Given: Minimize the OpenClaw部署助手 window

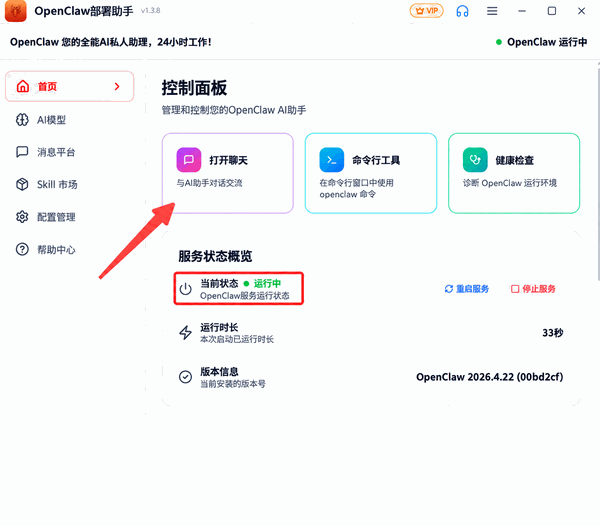Looking at the screenshot, I should coord(522,11).
